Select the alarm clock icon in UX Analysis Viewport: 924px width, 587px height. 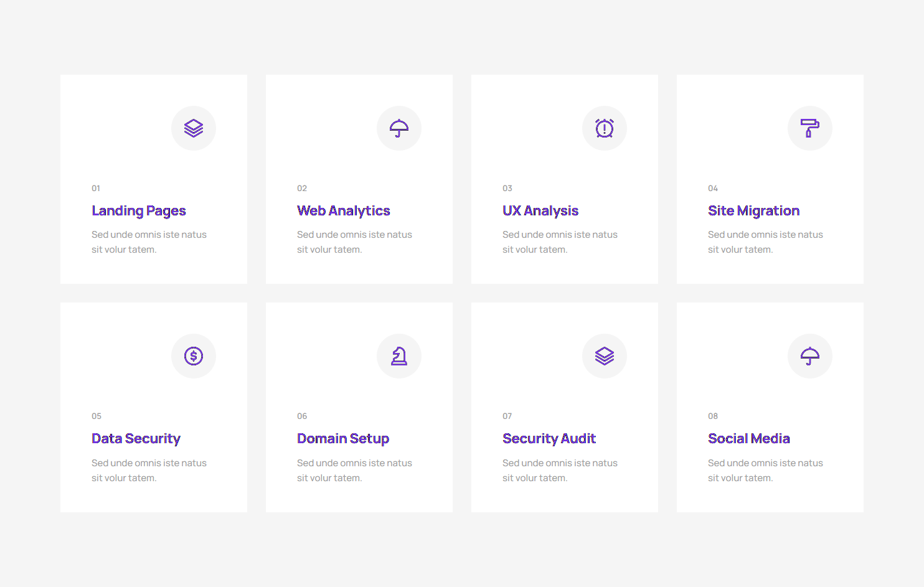click(x=605, y=128)
